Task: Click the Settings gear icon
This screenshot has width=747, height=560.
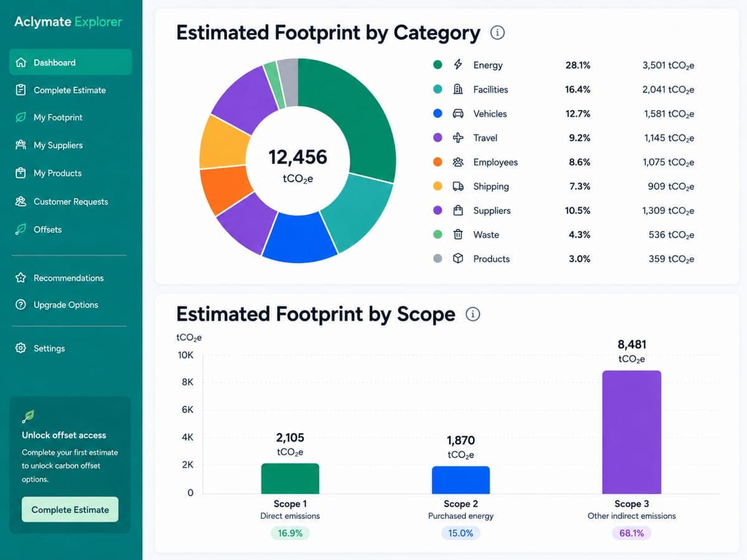Action: pyautogui.click(x=21, y=348)
